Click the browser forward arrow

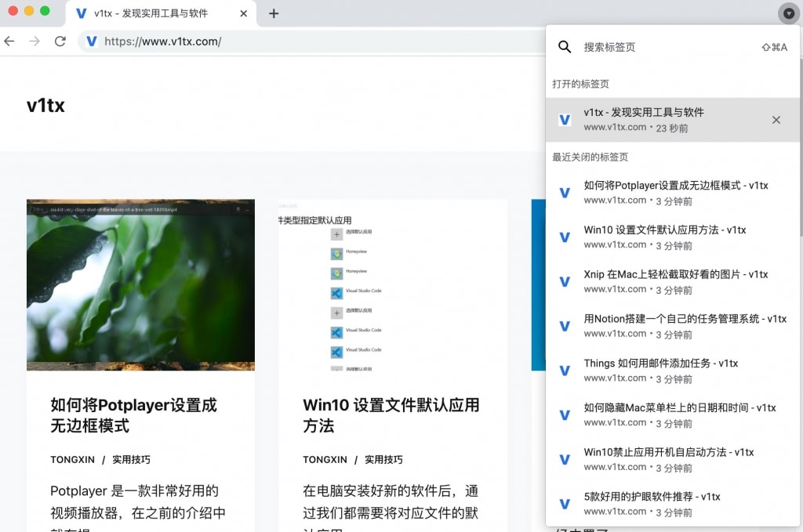tap(35, 41)
